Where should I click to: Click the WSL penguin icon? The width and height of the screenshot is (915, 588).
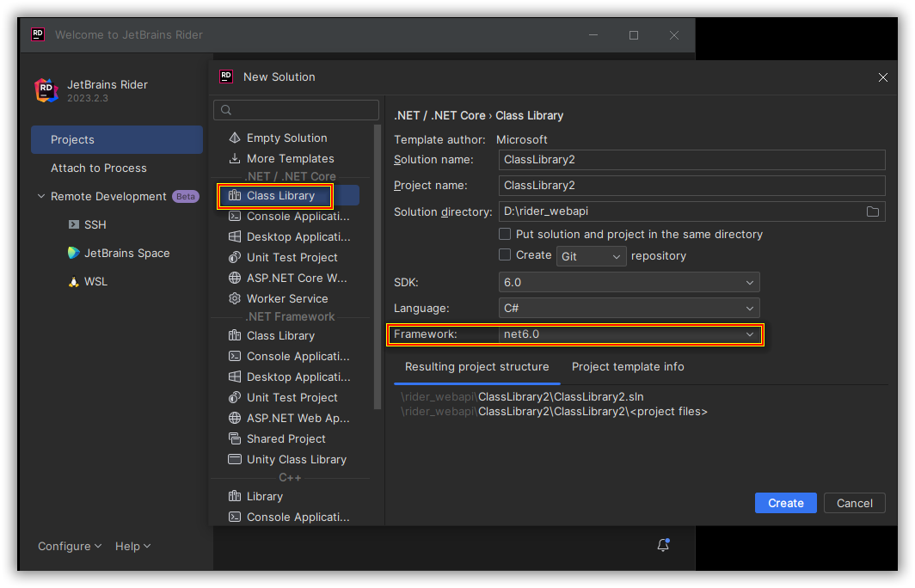point(74,281)
